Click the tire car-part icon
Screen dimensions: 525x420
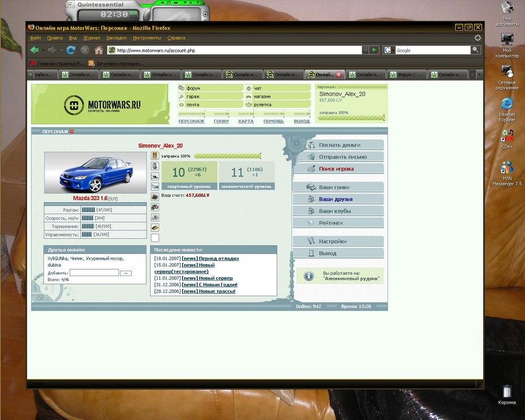point(155,166)
